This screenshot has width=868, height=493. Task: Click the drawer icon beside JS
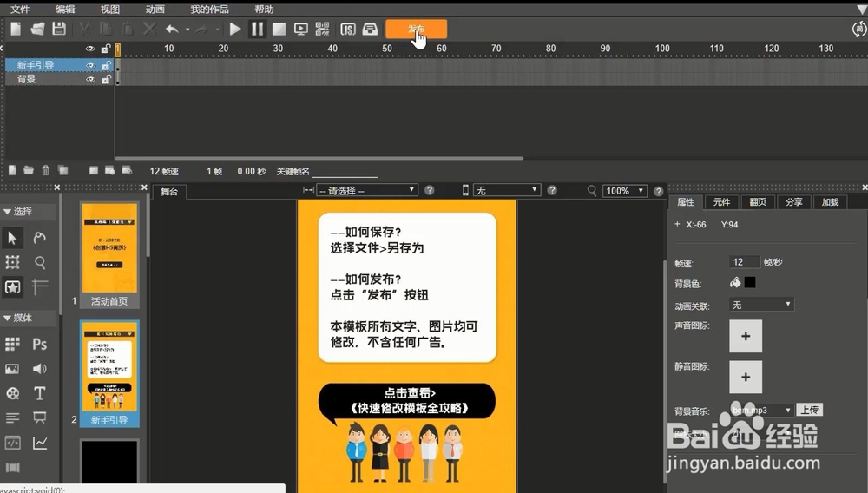tap(370, 29)
